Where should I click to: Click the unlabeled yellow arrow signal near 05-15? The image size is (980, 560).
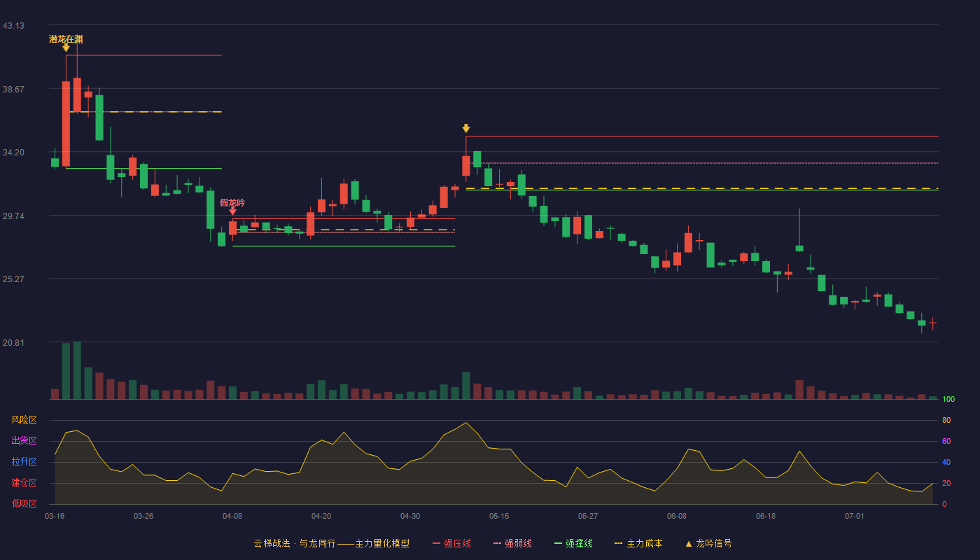[465, 128]
